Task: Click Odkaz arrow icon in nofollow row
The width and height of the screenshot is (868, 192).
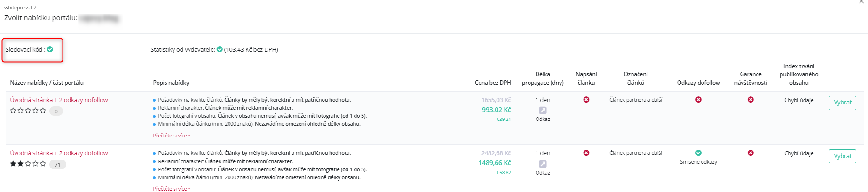Action: 543,110
